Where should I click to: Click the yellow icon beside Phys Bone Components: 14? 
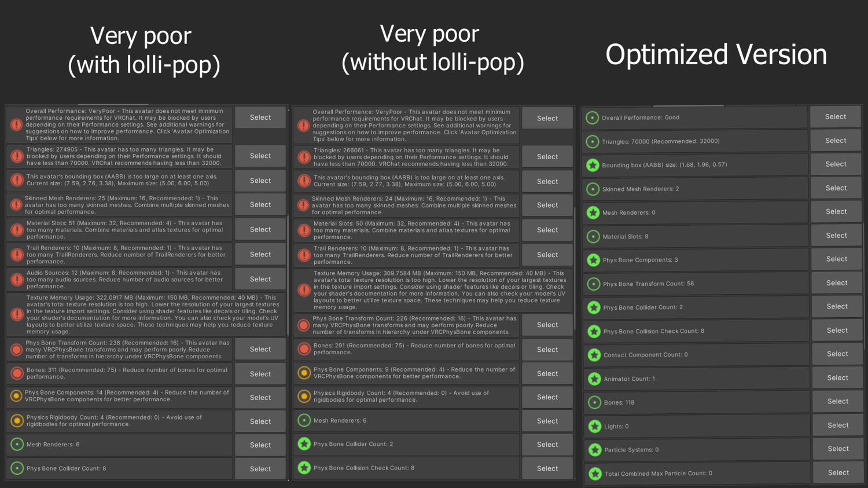[x=16, y=397]
